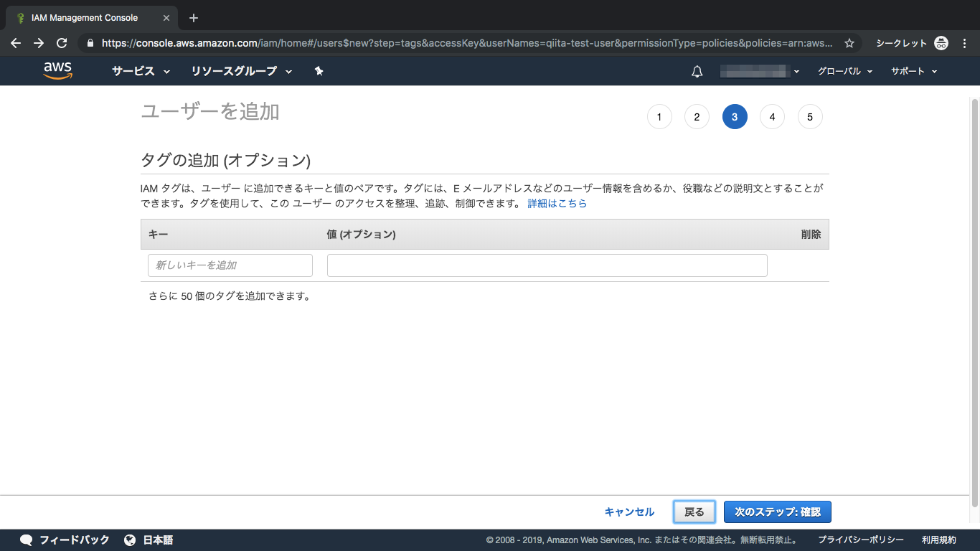This screenshot has width=980, height=551.
Task: Select the IAM Management Console browser tab
Action: coord(90,18)
